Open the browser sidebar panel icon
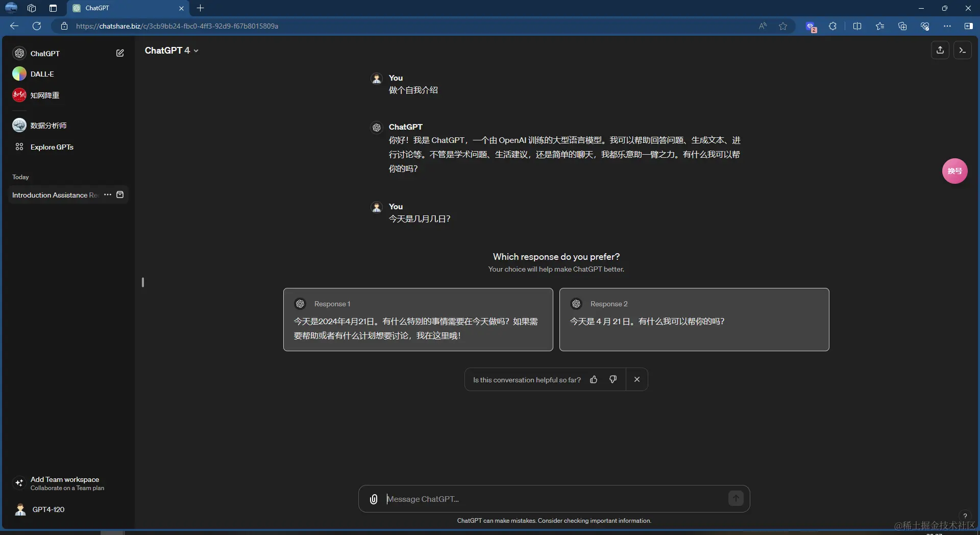Image resolution: width=980 pixels, height=535 pixels. 969,26
